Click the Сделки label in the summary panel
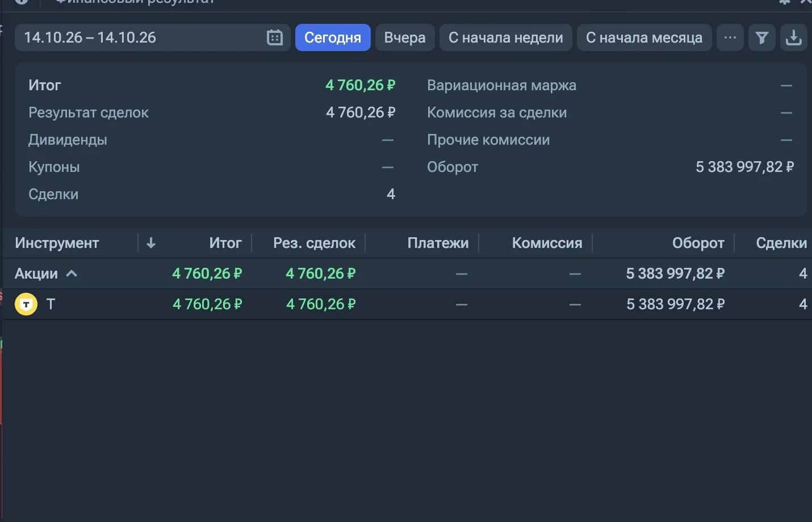This screenshot has height=522, width=812. (53, 194)
